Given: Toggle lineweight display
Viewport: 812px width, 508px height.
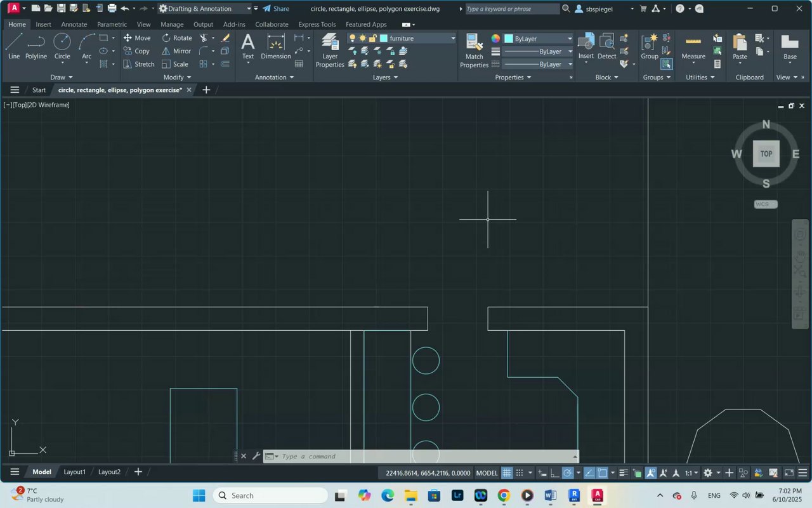Looking at the screenshot, I should coord(624,472).
